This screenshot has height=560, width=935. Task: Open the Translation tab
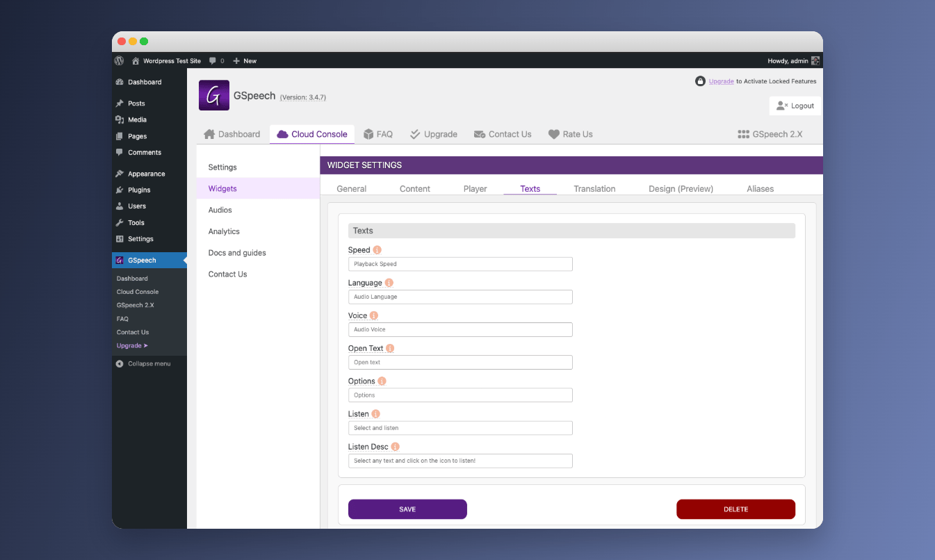click(x=594, y=188)
